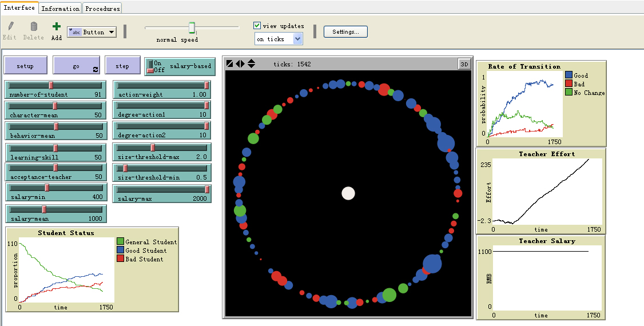Click the green Add plus icon
644x326 pixels.
tap(56, 27)
